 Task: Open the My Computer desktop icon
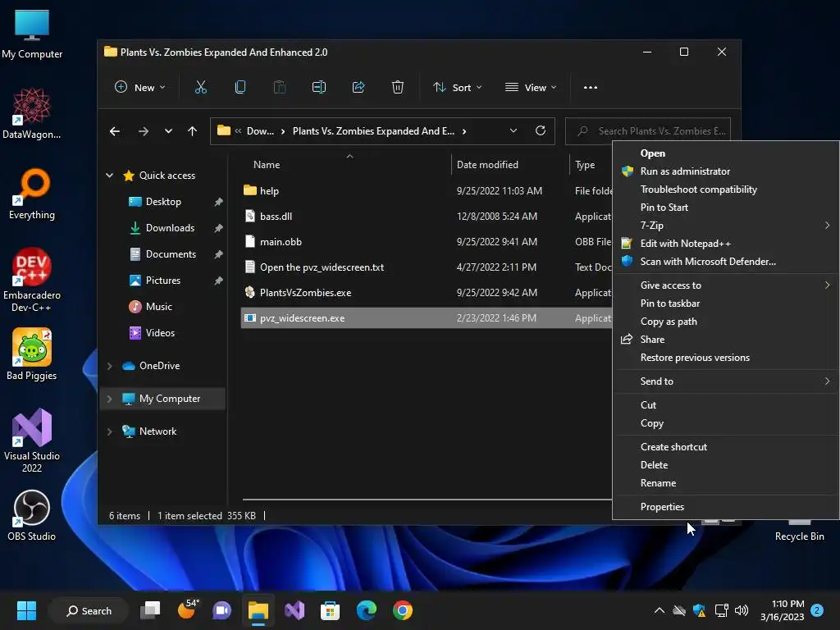click(x=32, y=34)
